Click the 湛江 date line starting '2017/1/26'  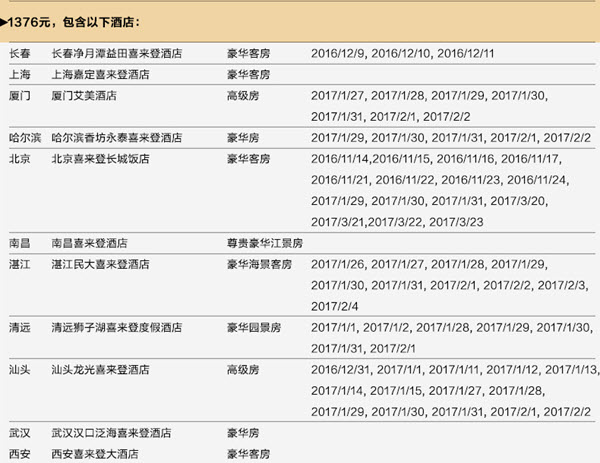tap(429, 264)
